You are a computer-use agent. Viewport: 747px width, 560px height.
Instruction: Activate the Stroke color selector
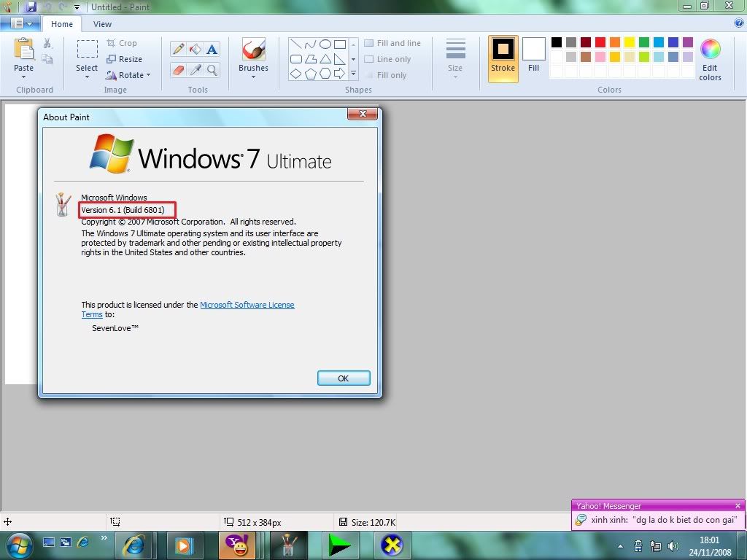pos(503,58)
